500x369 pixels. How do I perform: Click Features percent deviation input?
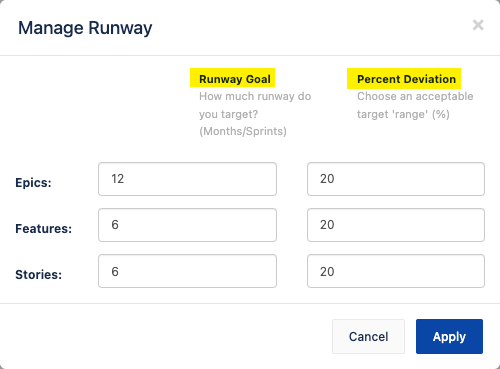pyautogui.click(x=396, y=225)
